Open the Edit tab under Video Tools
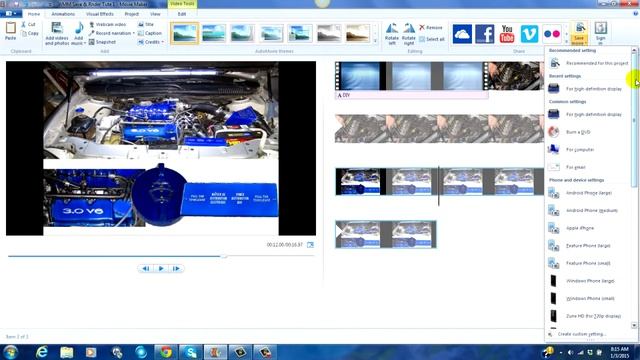 pos(182,14)
